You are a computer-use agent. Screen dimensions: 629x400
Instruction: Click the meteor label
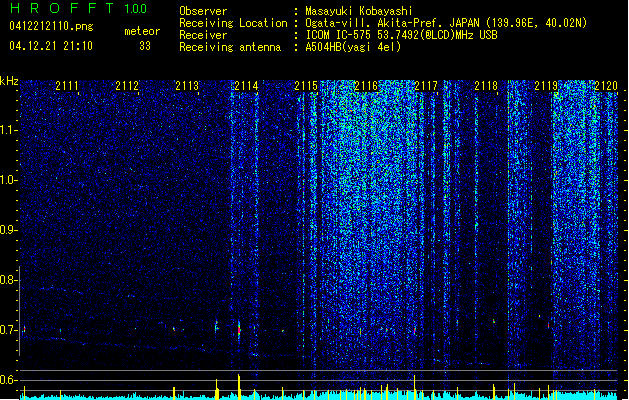[142, 31]
